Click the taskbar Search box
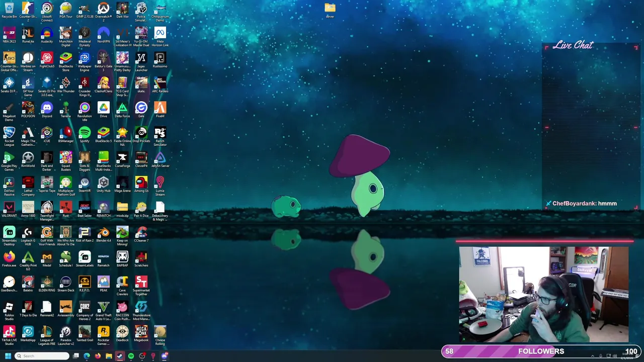Image resolution: width=644 pixels, height=362 pixels. [42, 356]
